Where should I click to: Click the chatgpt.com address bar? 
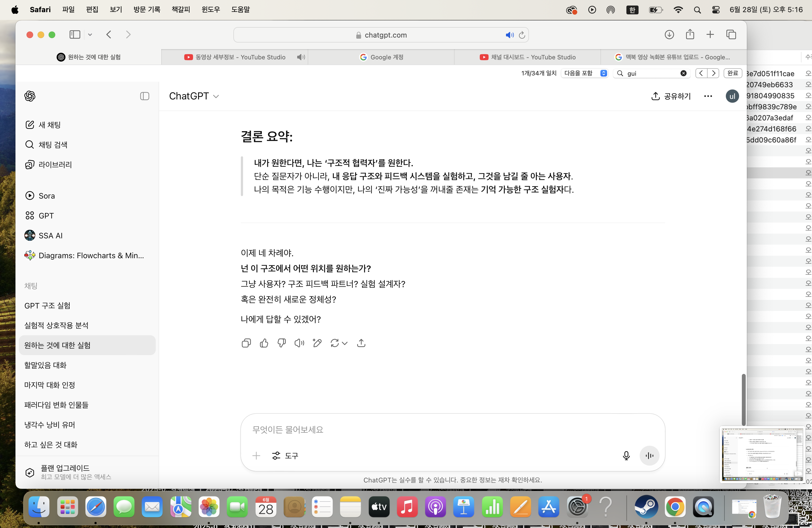(381, 35)
